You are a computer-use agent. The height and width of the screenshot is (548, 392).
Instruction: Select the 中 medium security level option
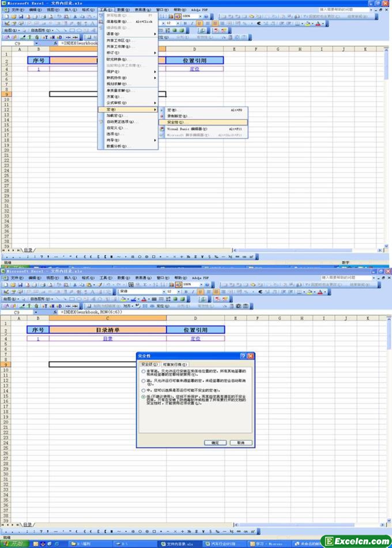pos(144,390)
